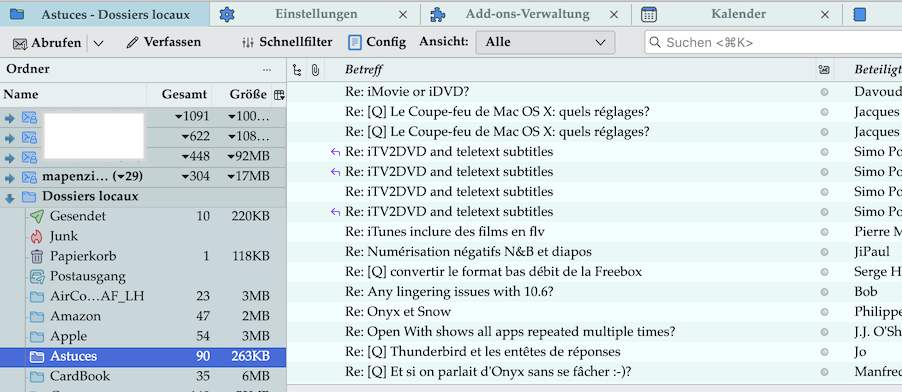
Task: Expand the account with 1091 messages
Action: point(10,118)
